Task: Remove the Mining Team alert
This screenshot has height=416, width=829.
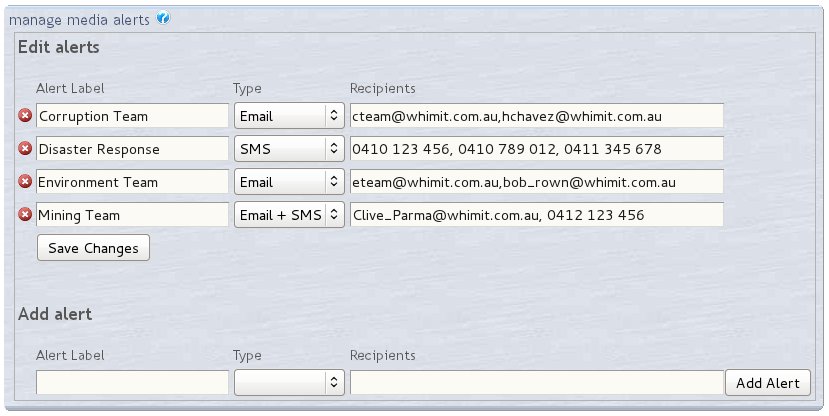Action: pyautogui.click(x=26, y=215)
